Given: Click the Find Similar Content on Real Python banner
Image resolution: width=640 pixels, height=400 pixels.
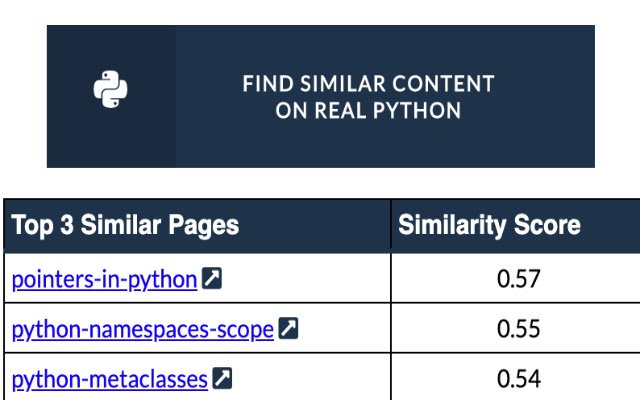Looking at the screenshot, I should [321, 96].
